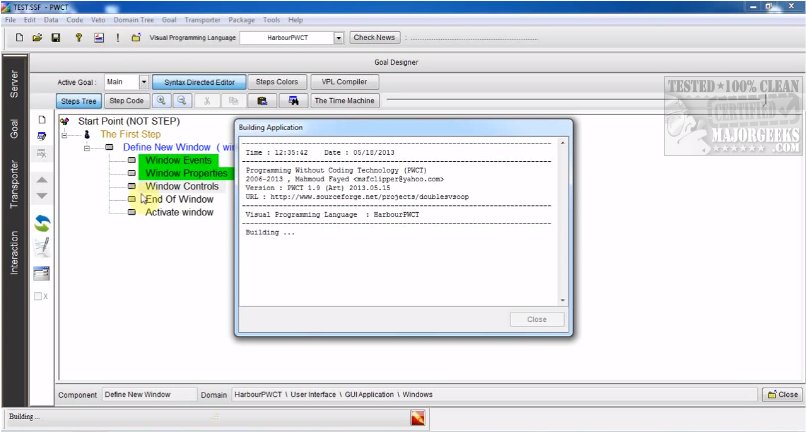Click the yellow folder icon beside the exclamation mark

[136, 38]
